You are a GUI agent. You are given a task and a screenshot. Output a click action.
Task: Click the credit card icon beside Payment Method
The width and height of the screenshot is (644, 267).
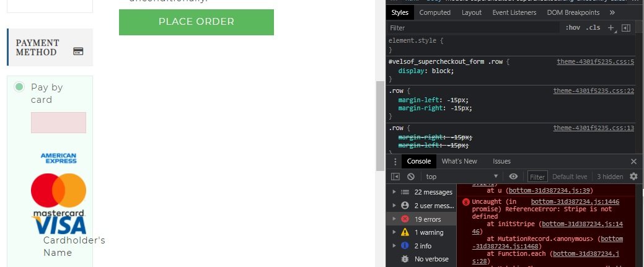tap(78, 51)
